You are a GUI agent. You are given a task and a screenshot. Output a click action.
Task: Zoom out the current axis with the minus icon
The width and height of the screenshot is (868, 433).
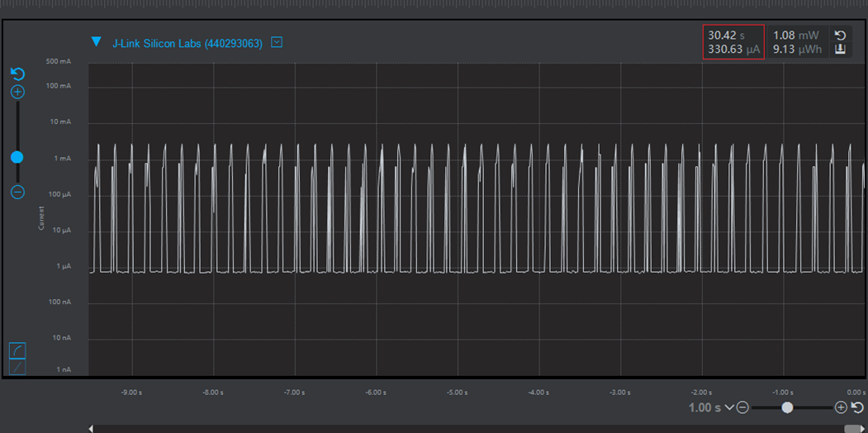click(17, 193)
